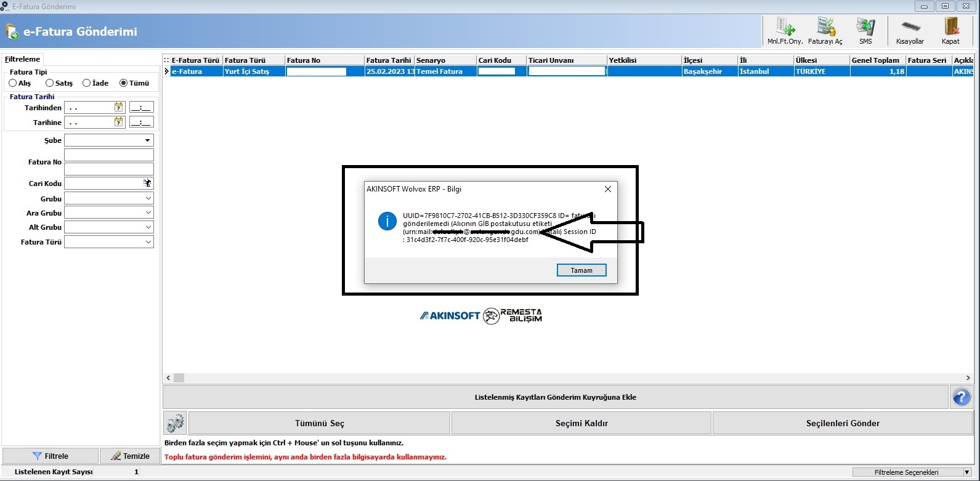The image size is (980, 481).
Task: Open the SMS toolbar icon
Action: pos(865,31)
